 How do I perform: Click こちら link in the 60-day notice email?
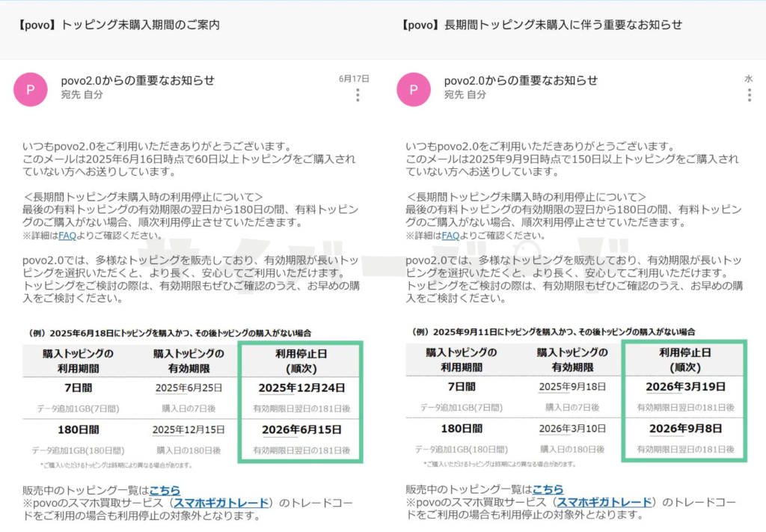[x=165, y=489]
